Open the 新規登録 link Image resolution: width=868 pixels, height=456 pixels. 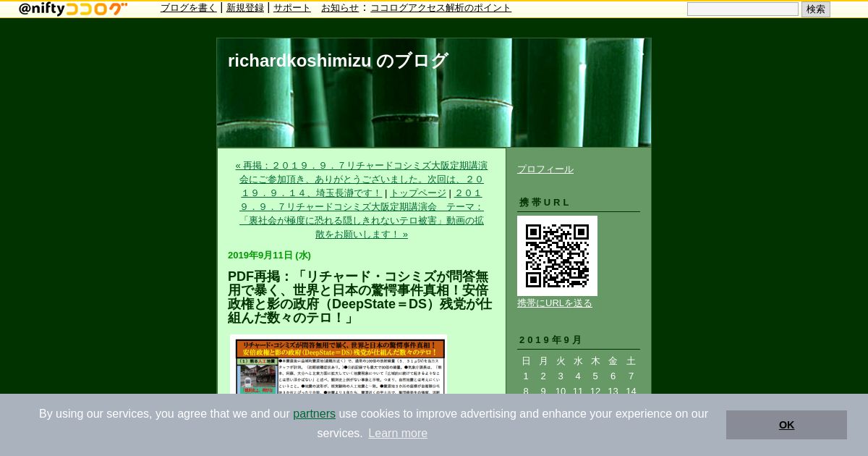click(245, 8)
